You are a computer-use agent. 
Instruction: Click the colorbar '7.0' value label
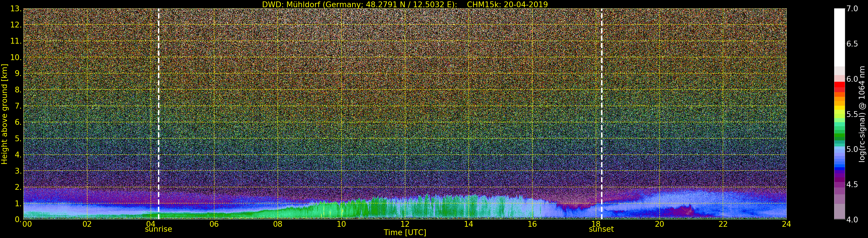click(x=852, y=9)
